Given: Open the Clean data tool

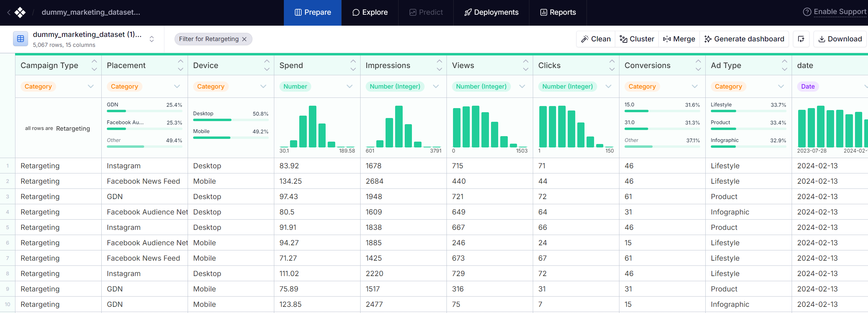Looking at the screenshot, I should (x=596, y=39).
